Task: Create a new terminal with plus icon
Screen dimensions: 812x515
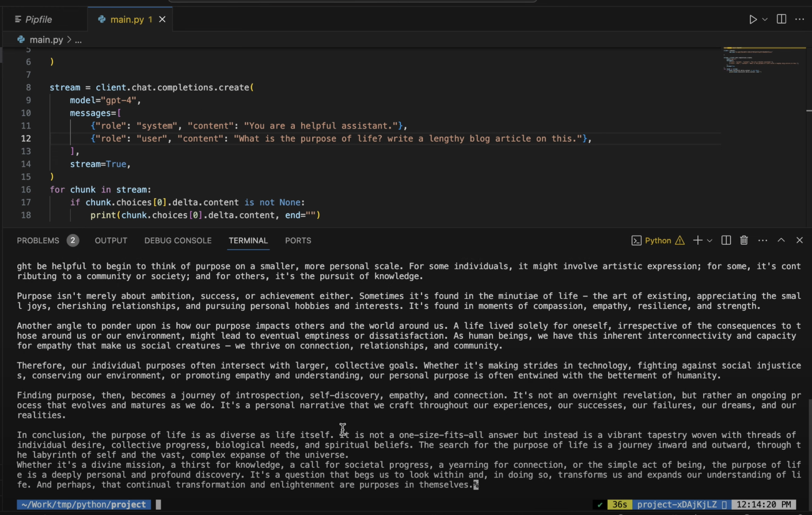Action: pos(697,240)
